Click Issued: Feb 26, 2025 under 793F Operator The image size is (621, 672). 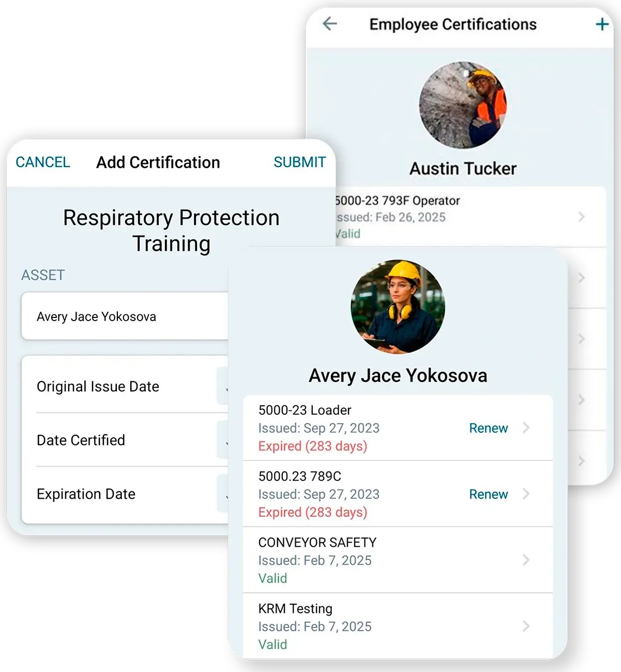[x=390, y=217]
